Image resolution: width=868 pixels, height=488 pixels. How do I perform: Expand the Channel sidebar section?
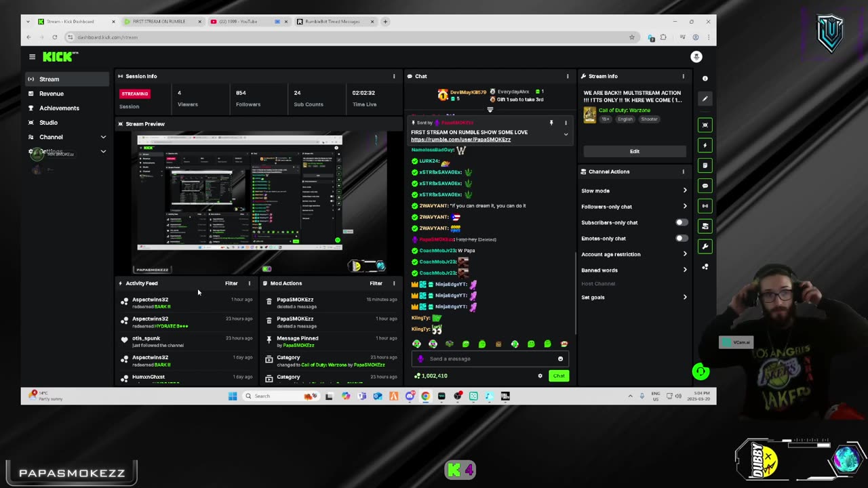point(66,137)
